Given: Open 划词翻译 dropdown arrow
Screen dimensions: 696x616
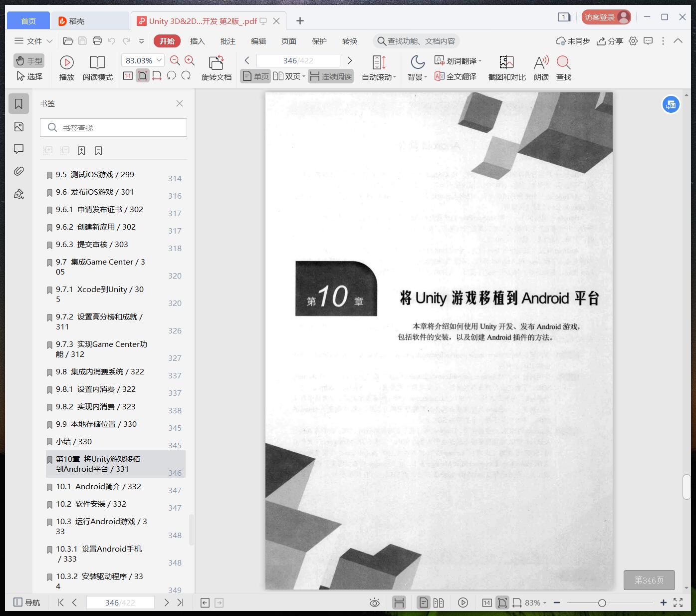Looking at the screenshot, I should coord(480,61).
